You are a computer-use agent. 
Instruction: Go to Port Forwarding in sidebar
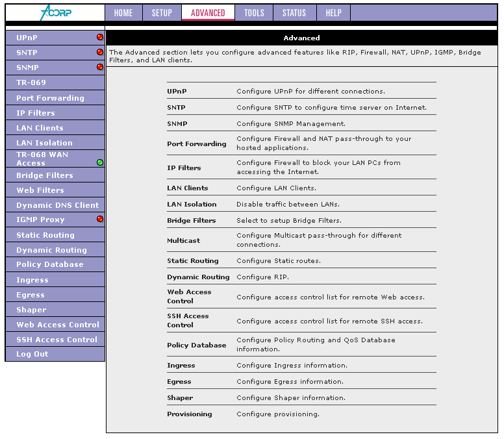click(55, 97)
